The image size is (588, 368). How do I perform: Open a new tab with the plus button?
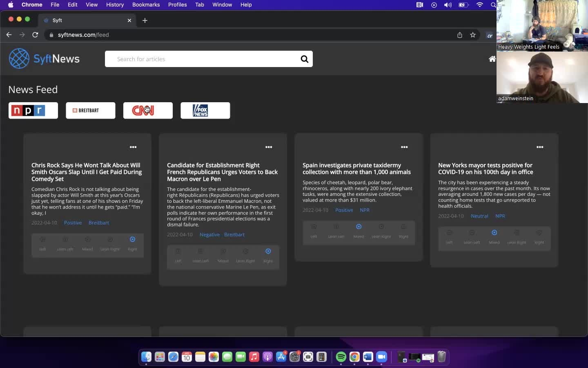pos(145,20)
